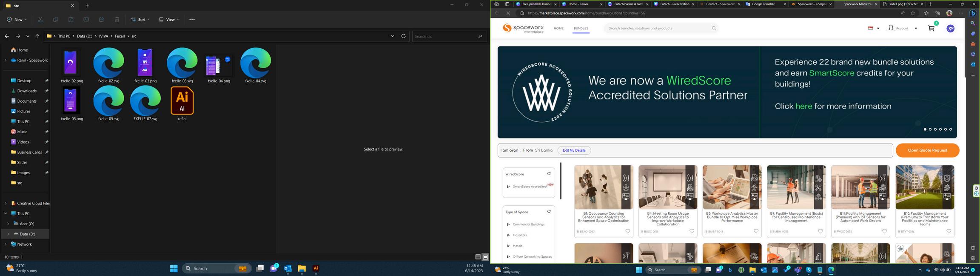Open the View dropdown in File Explorer
The image size is (980, 276).
(x=168, y=20)
